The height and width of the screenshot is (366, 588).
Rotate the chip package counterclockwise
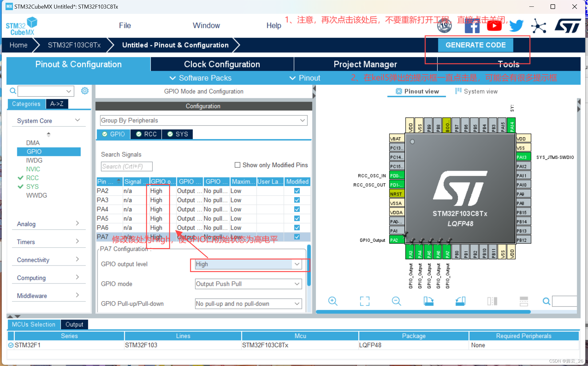(x=460, y=301)
